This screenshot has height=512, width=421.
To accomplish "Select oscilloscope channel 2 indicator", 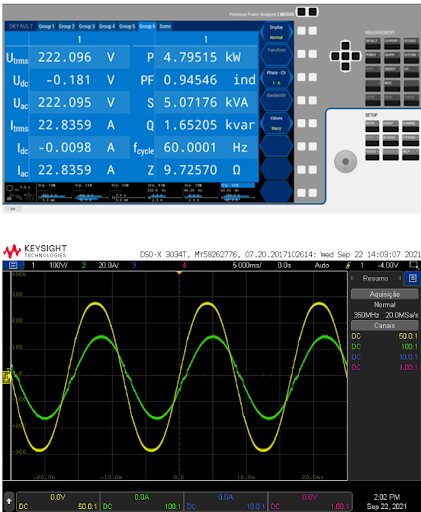I will [x=84, y=265].
